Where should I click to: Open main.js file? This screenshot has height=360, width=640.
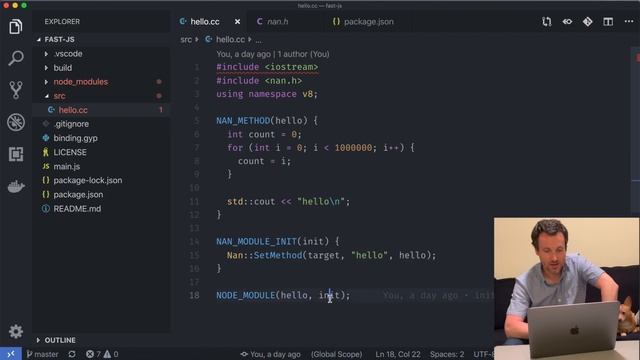(67, 166)
